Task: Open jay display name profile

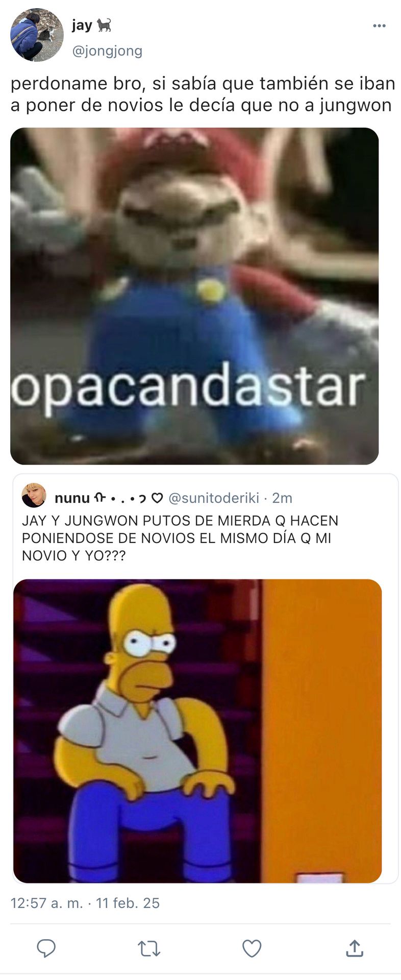Action: pos(82,25)
